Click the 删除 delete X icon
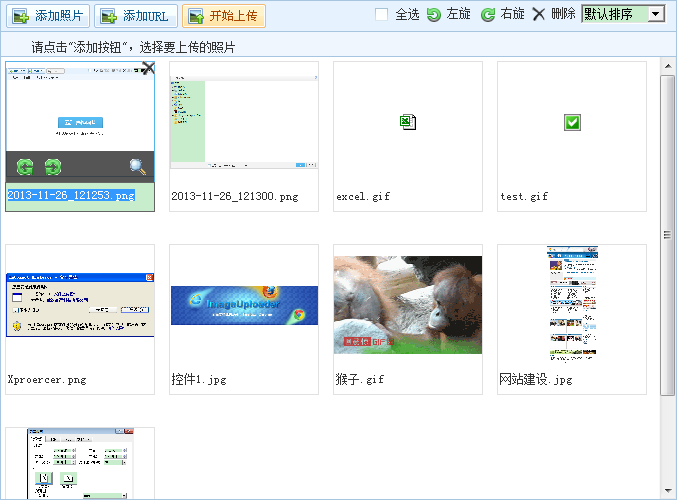677x500 pixels. click(538, 14)
